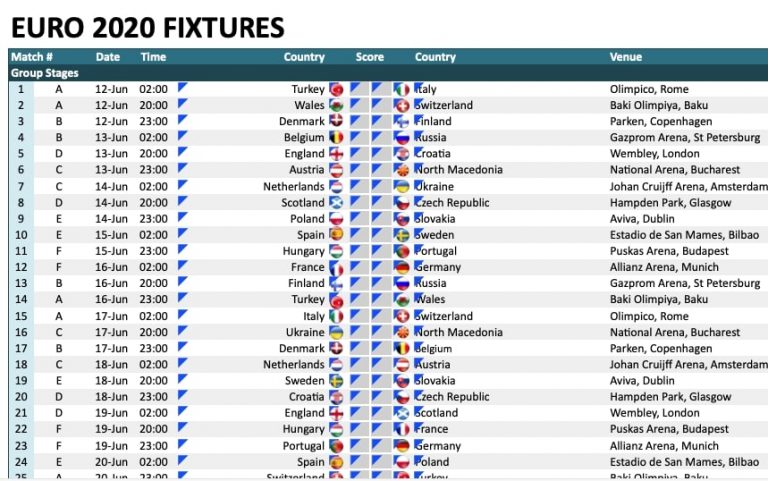768x481 pixels.
Task: Click the Portugal flag in match 23
Action: [x=336, y=446]
